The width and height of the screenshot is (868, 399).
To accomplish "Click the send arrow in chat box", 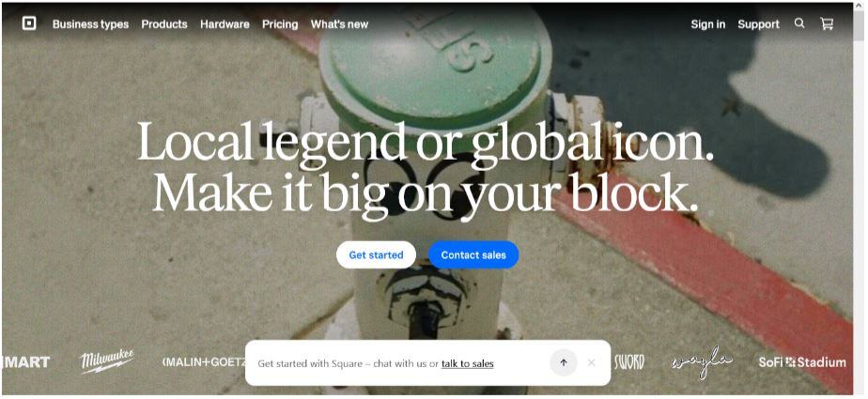I will click(x=564, y=363).
